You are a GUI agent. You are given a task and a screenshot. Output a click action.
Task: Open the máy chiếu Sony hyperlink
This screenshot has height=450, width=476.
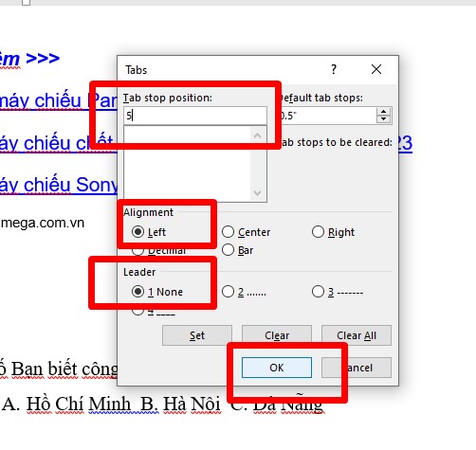[x=59, y=185]
